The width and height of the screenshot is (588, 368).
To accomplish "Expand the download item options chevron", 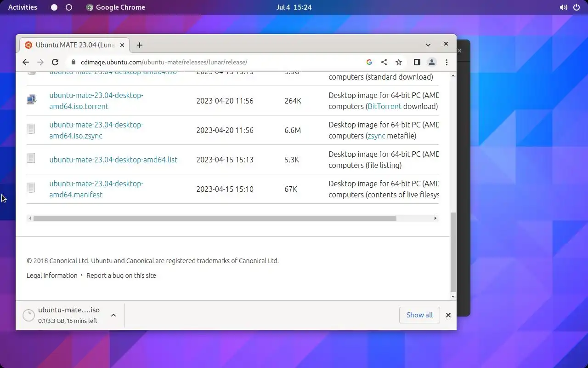I will pyautogui.click(x=113, y=315).
